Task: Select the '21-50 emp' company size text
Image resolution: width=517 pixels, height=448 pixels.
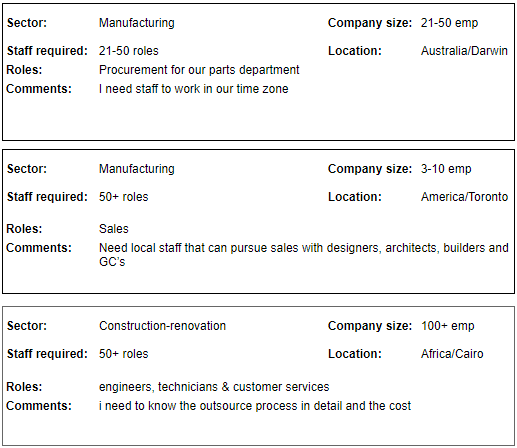Action: click(x=449, y=23)
